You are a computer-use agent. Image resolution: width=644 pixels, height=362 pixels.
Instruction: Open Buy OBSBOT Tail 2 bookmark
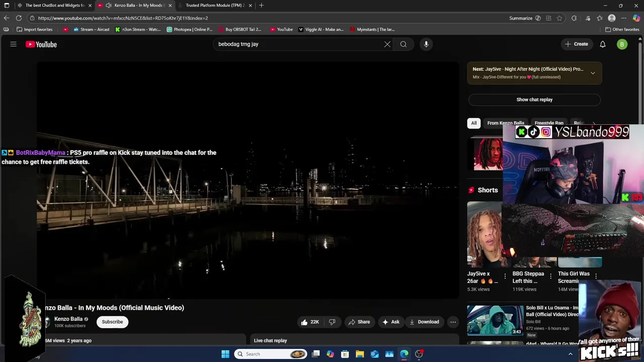click(x=240, y=29)
